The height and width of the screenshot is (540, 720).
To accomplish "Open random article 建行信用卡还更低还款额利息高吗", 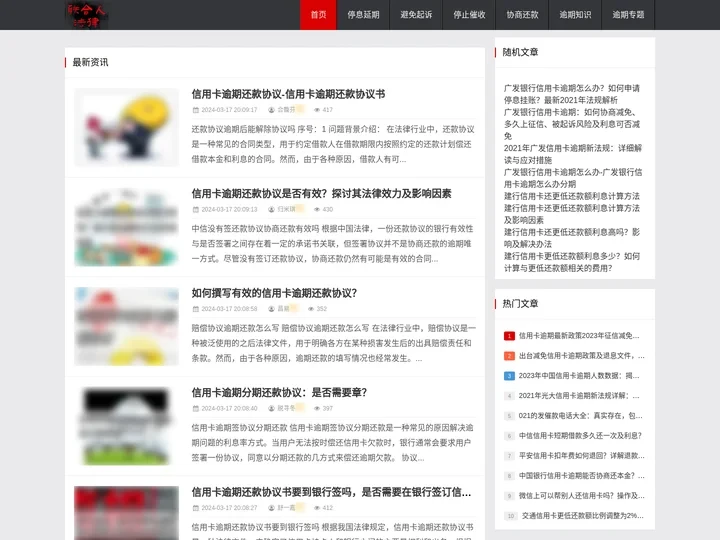I will [x=572, y=238].
